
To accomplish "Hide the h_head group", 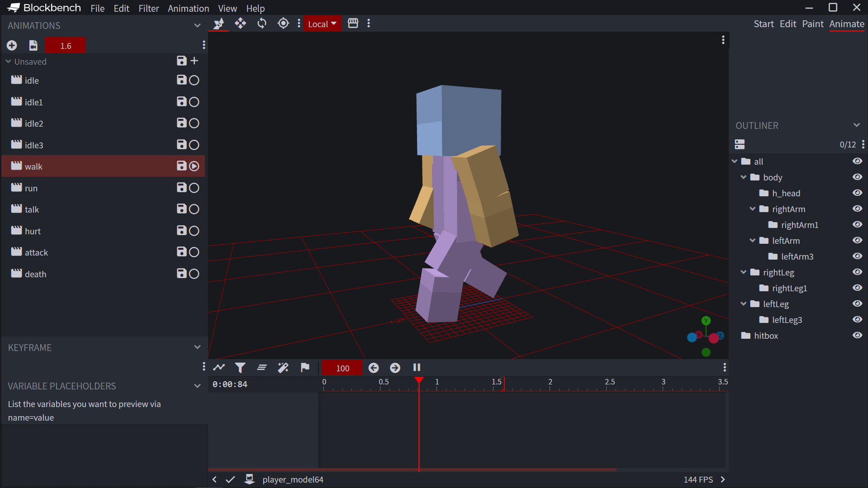I will pos(857,193).
